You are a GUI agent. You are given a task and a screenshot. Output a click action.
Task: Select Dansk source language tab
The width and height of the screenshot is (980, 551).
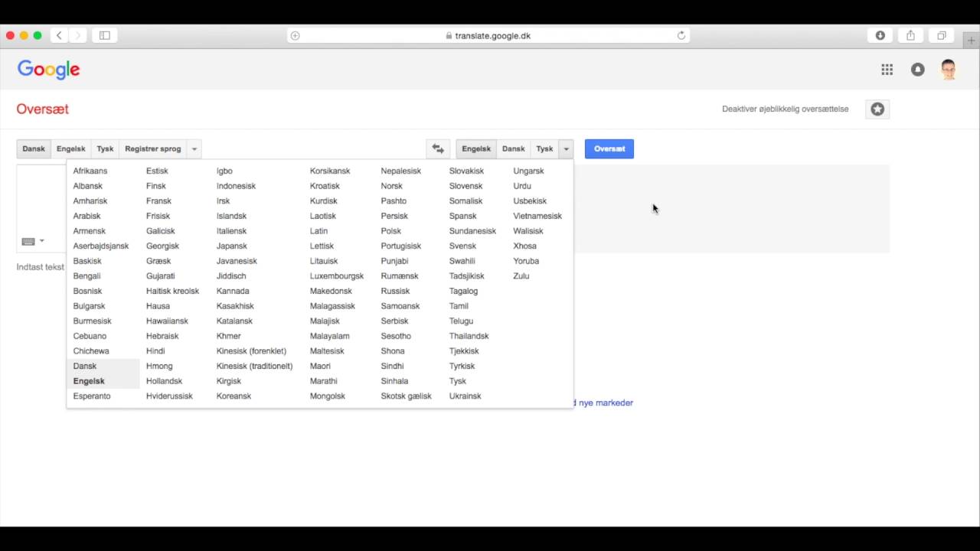coord(34,148)
